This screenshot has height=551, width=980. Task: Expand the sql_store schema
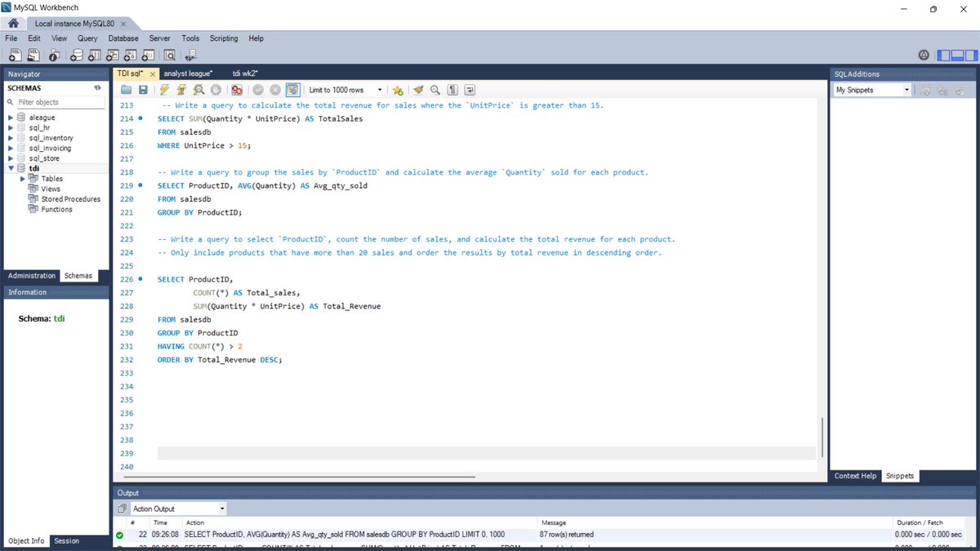[11, 158]
